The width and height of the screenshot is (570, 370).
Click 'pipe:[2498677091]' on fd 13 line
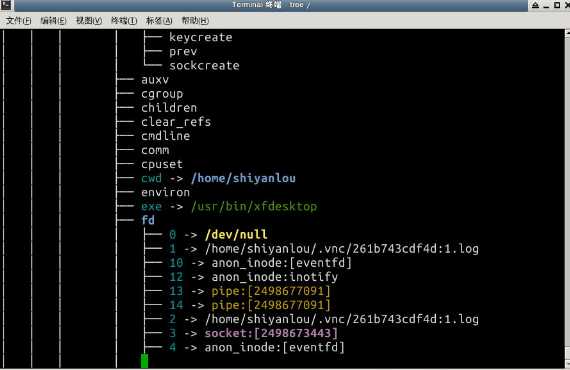[271, 291]
